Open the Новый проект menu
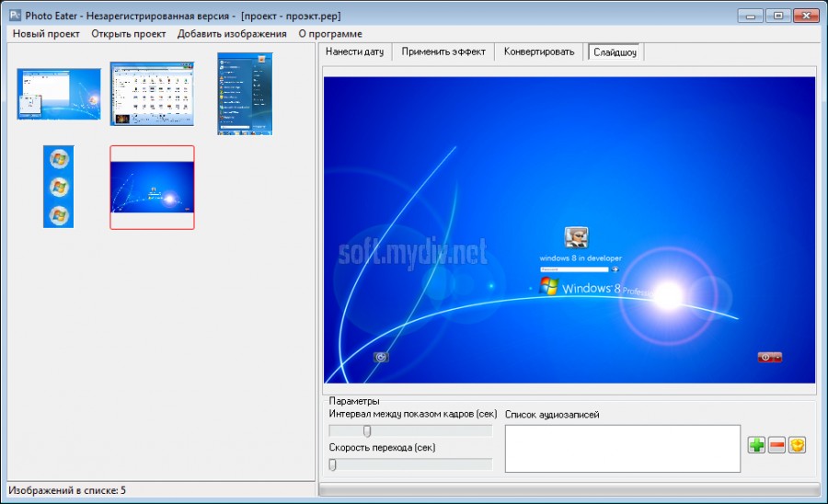Image resolution: width=828 pixels, height=504 pixels. click(46, 34)
